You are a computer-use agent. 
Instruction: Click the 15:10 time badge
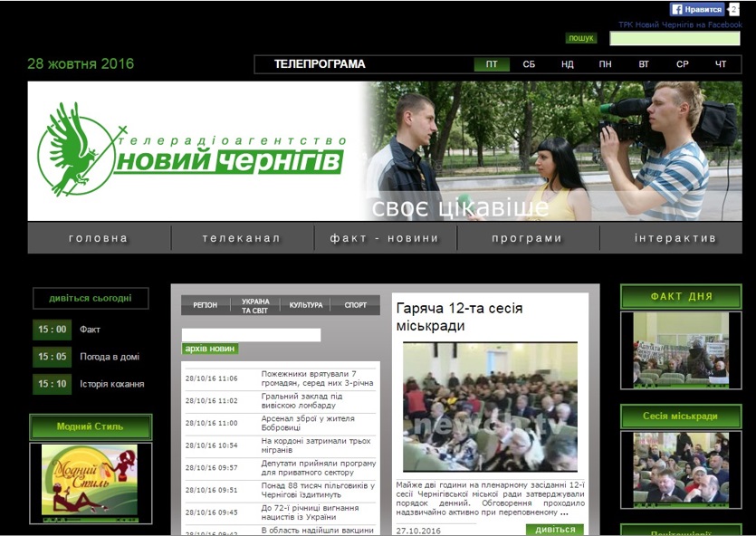click(53, 384)
